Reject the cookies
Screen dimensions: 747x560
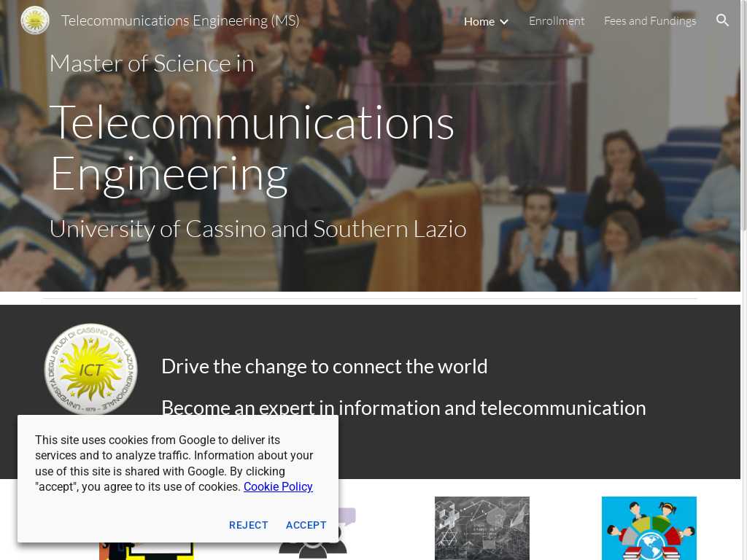249,525
